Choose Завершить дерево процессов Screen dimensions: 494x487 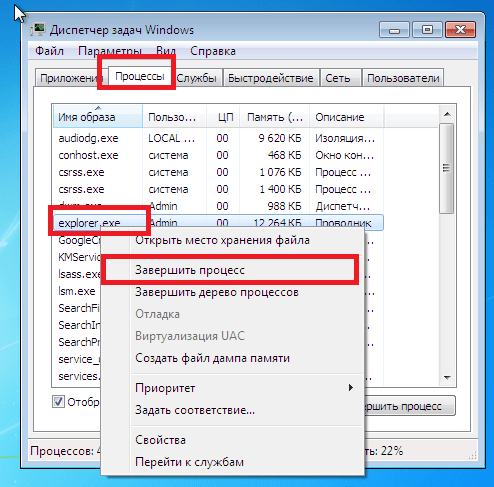tap(217, 292)
